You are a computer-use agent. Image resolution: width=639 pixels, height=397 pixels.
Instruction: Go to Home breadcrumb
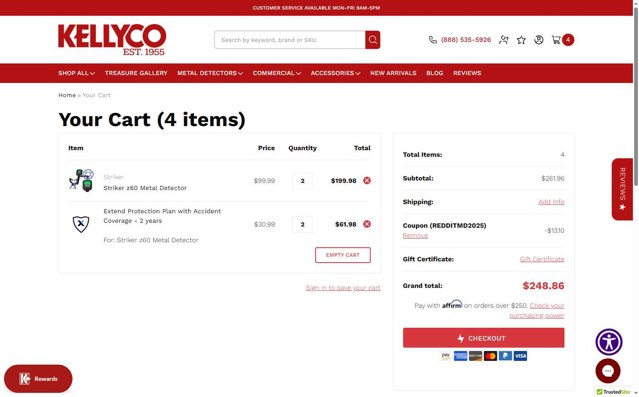coord(67,95)
